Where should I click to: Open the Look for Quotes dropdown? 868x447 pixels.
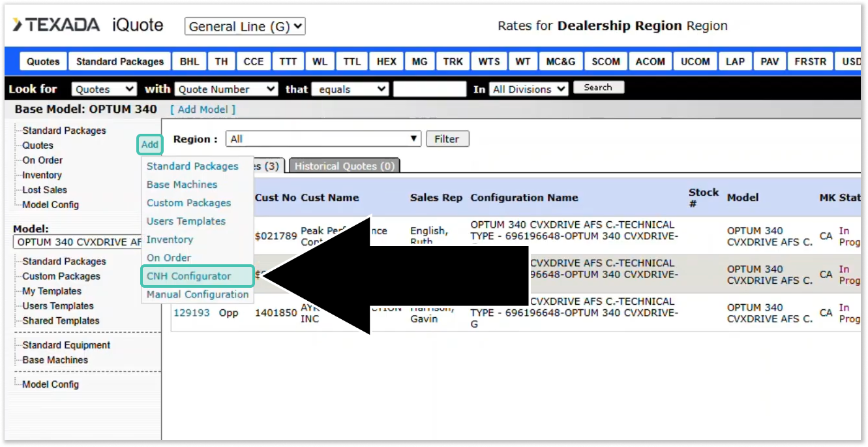point(104,89)
